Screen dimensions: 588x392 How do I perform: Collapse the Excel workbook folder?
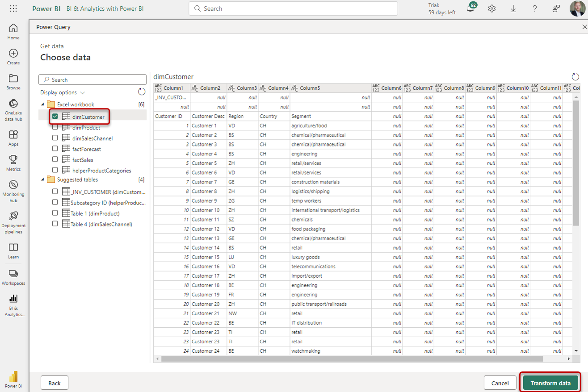tap(42, 104)
